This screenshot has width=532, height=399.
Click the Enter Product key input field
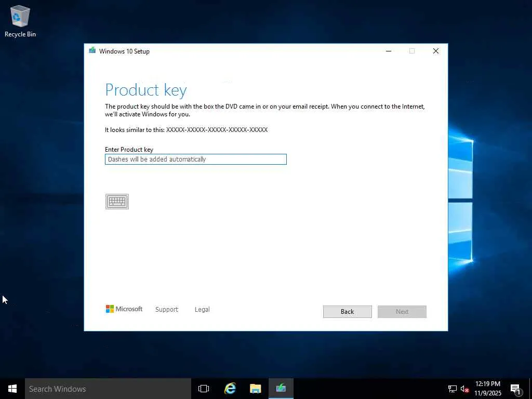click(x=196, y=159)
